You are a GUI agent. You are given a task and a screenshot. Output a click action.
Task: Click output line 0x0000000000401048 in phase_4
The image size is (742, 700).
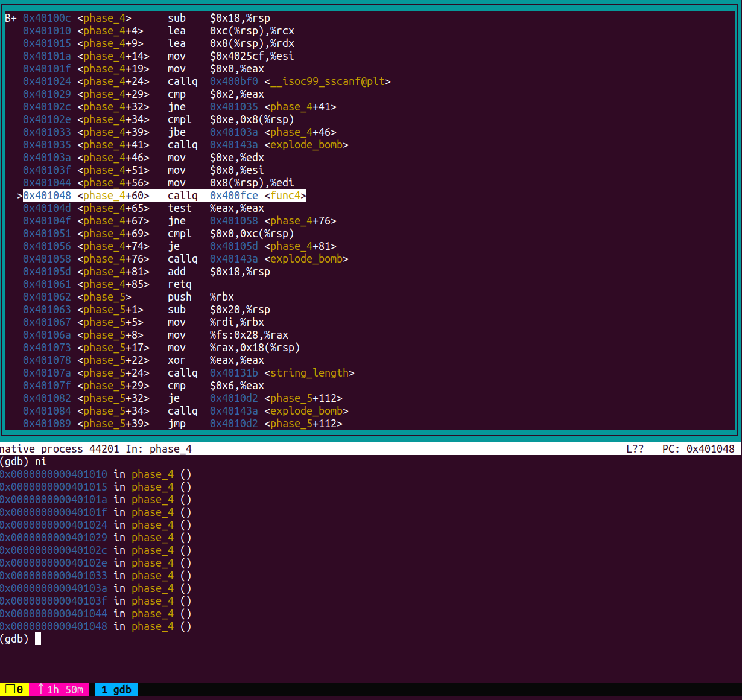(96, 626)
